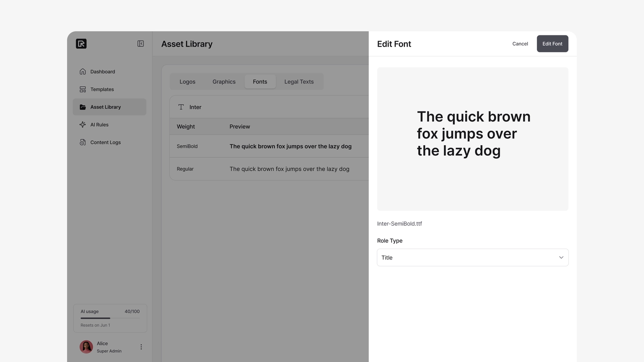This screenshot has width=644, height=362.
Task: Switch to the Legal Texts tab
Action: click(299, 82)
